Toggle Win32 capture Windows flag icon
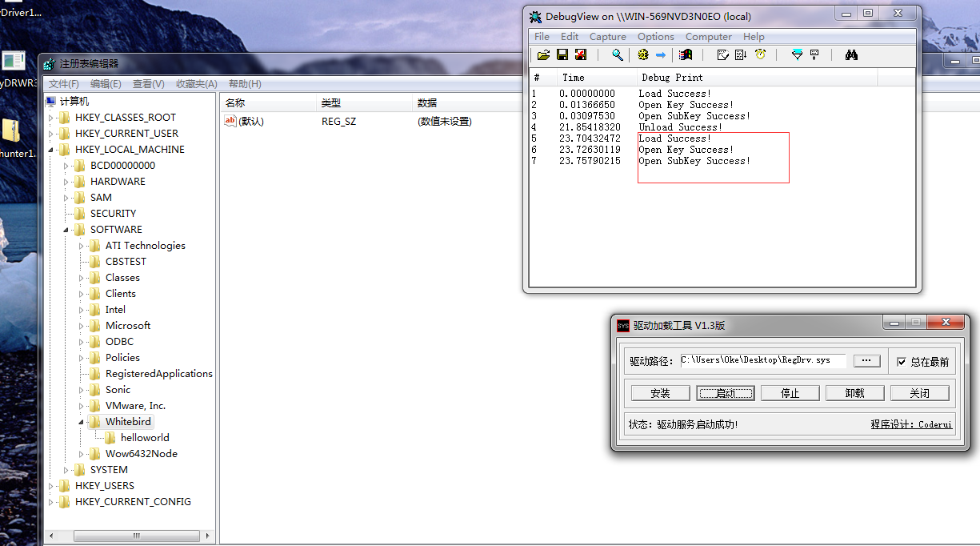Viewport: 980px width, 546px height. [686, 54]
